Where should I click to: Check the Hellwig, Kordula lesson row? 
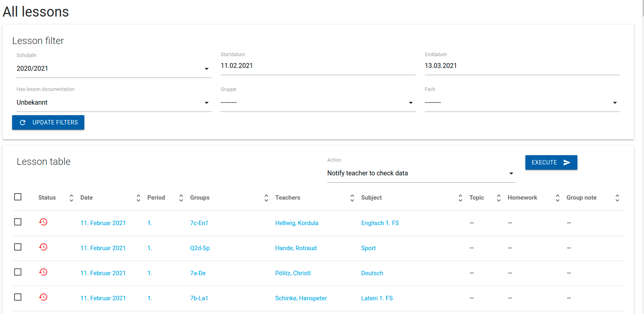(x=18, y=222)
